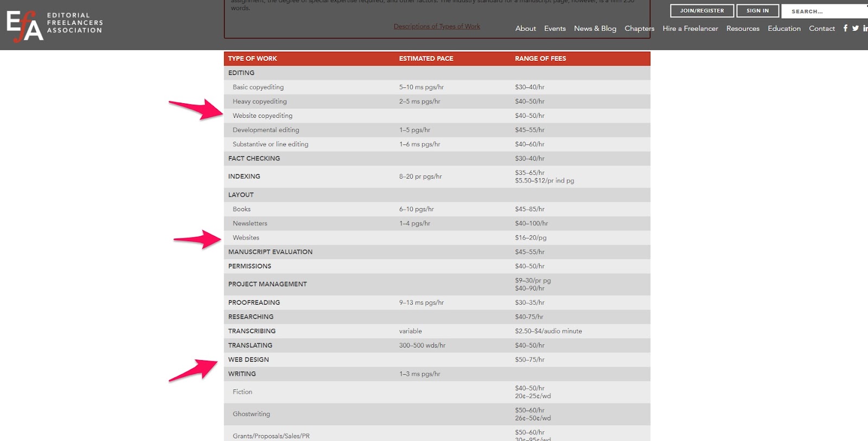Click the Web Design fee $50–75/hr
The height and width of the screenshot is (441, 868).
pos(530,360)
